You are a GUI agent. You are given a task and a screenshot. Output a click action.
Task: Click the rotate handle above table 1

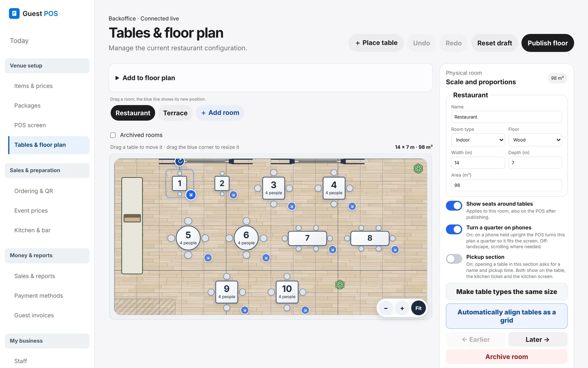point(179,161)
